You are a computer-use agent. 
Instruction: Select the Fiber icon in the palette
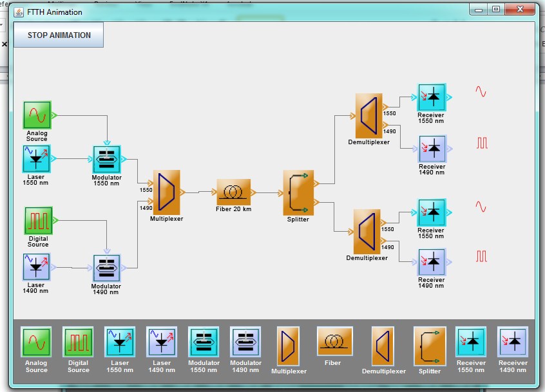[334, 341]
